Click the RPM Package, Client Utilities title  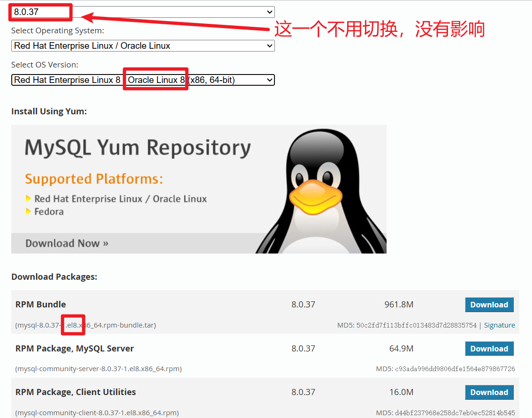pos(76,392)
